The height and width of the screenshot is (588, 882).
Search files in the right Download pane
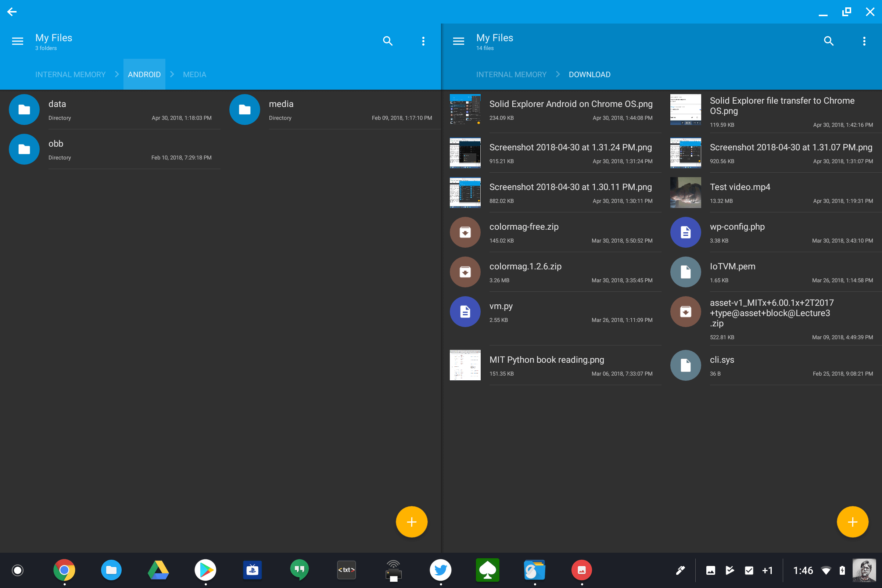(829, 41)
